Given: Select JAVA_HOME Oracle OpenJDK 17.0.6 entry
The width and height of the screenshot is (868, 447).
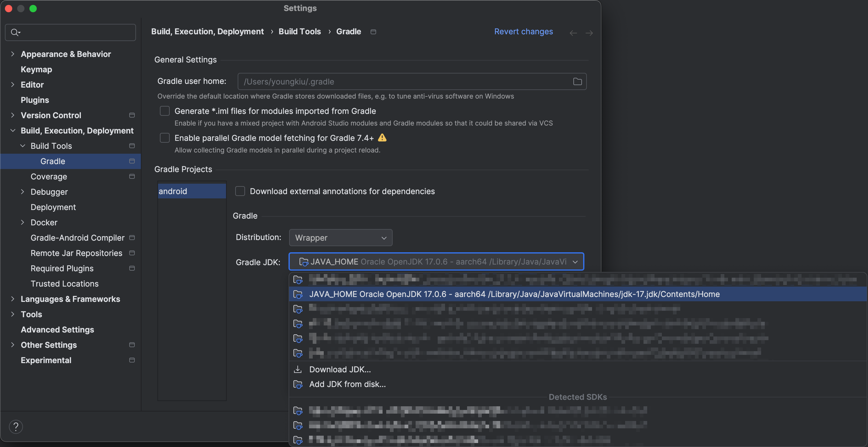Looking at the screenshot, I should pos(514,294).
